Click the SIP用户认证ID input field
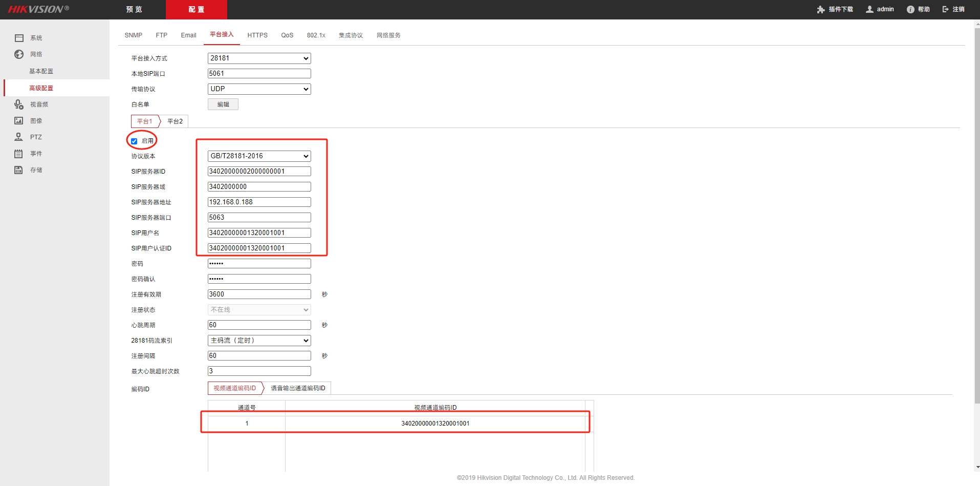The width and height of the screenshot is (980, 486). click(259, 248)
